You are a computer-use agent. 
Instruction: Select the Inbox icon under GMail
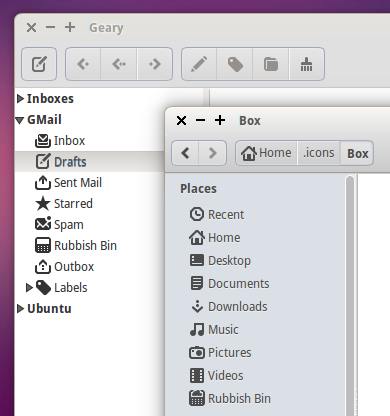pyautogui.click(x=43, y=141)
